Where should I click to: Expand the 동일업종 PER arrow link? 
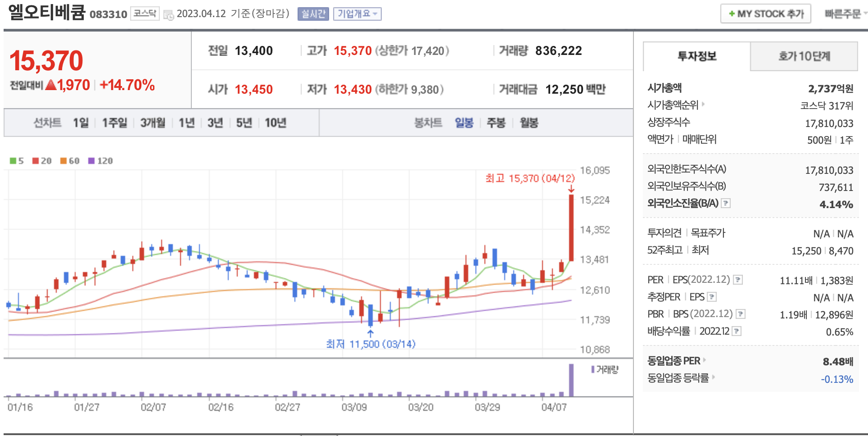coord(705,360)
